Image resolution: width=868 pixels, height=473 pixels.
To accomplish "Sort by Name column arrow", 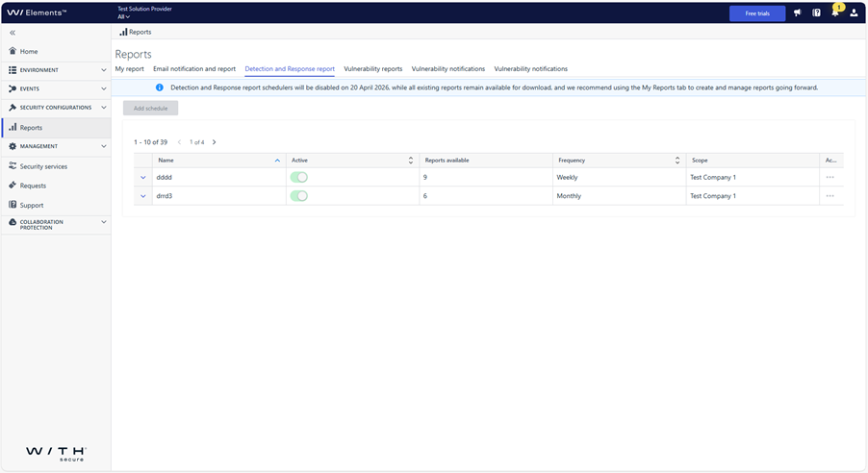I will pyautogui.click(x=277, y=161).
